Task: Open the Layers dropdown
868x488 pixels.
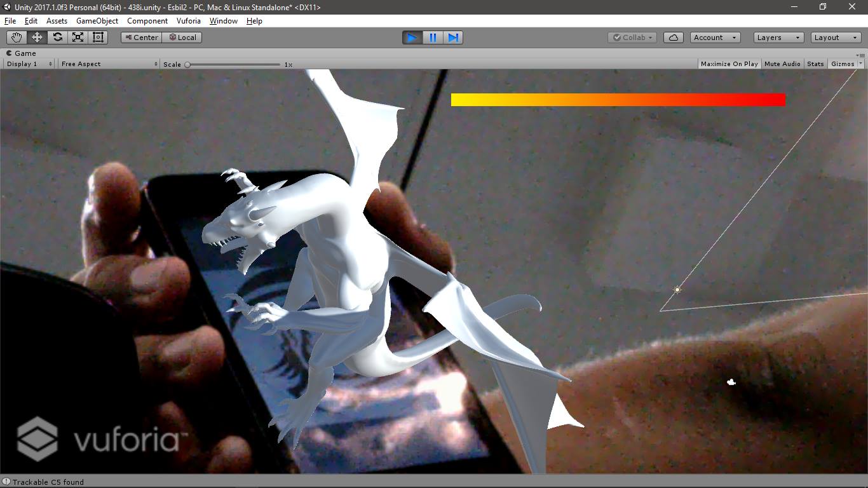Action: tap(778, 37)
